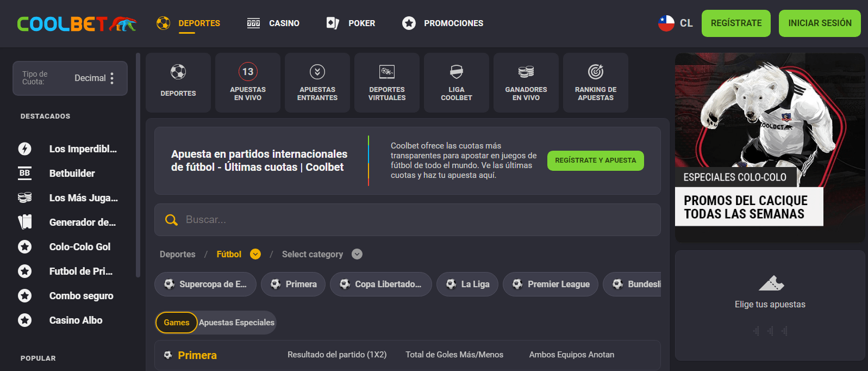
Task: Open the Colo-Colo Gol sidebar link
Action: 80,246
